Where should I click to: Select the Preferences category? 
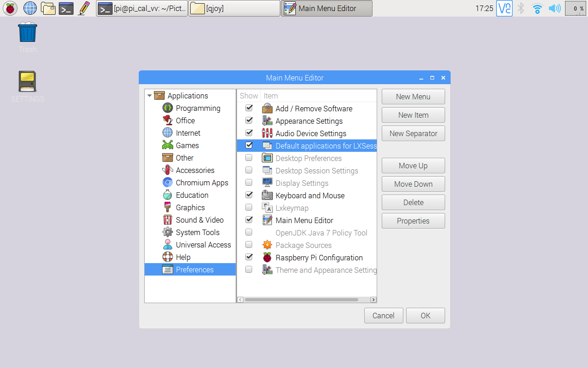tap(194, 269)
